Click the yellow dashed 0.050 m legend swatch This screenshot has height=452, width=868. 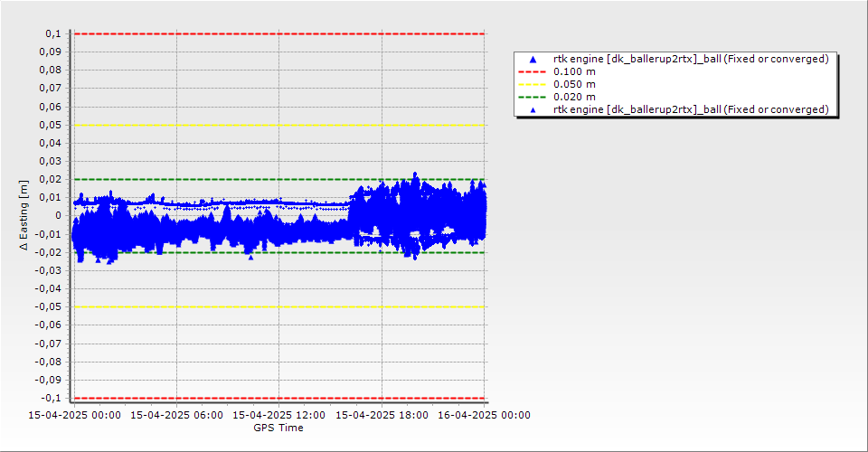coord(532,85)
